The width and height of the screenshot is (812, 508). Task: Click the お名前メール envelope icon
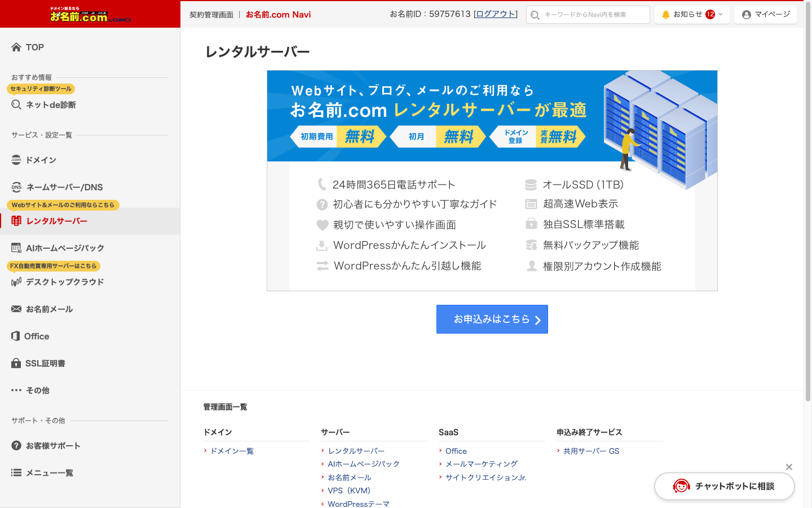pos(16,309)
